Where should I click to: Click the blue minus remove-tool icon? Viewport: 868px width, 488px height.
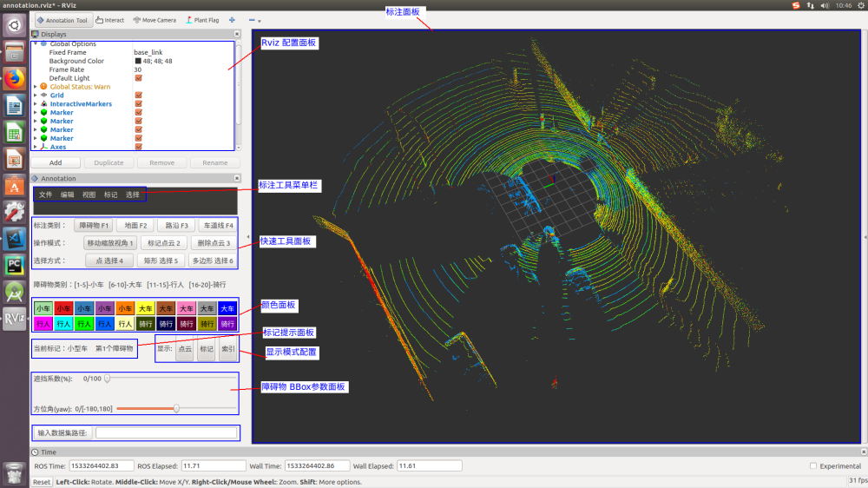click(x=252, y=20)
